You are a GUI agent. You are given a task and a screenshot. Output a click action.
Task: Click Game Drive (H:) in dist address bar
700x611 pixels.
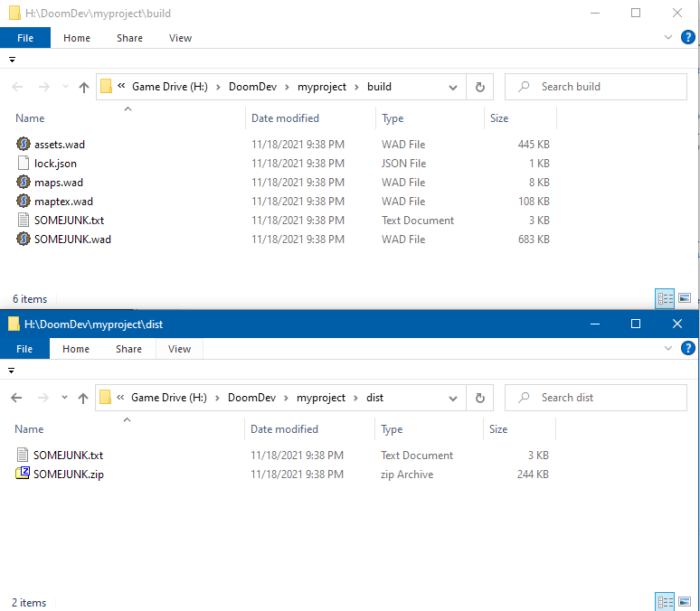pyautogui.click(x=169, y=398)
